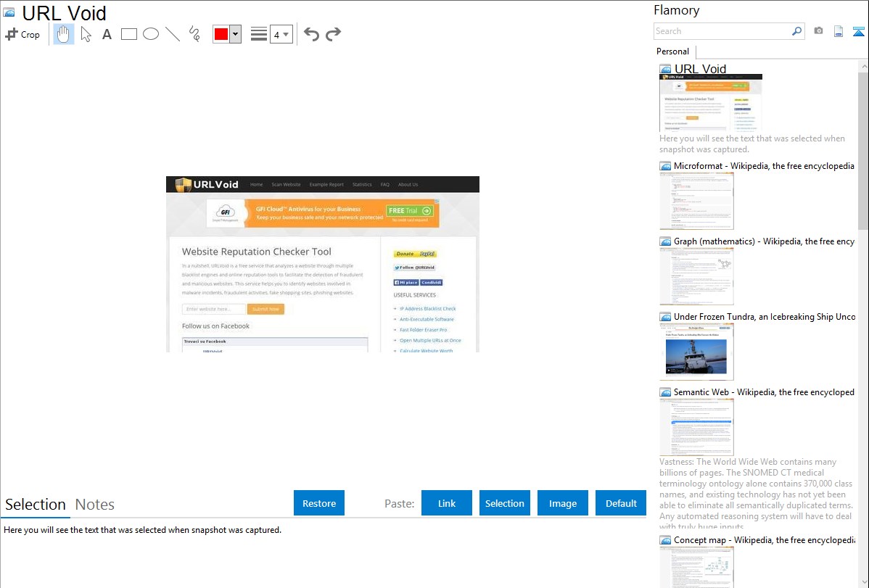Select the 'URL Void' sidebar snapshot title
This screenshot has width=869, height=588.
[x=700, y=69]
